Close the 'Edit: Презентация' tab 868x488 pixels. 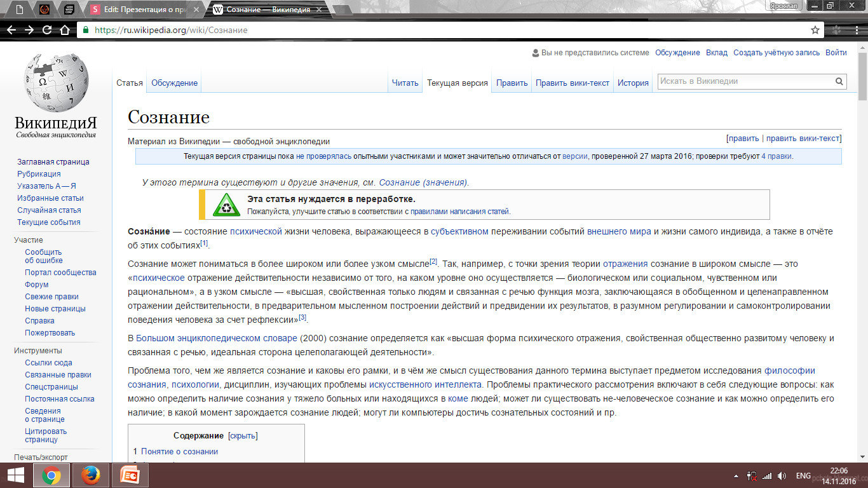[196, 10]
